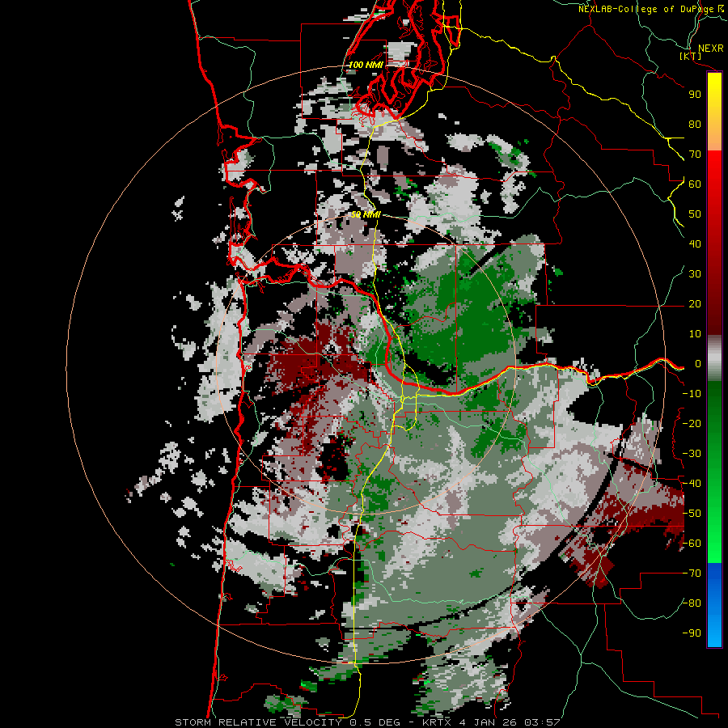Click the 70 value on velocity scale
This screenshot has height=728, width=728.
click(x=695, y=154)
